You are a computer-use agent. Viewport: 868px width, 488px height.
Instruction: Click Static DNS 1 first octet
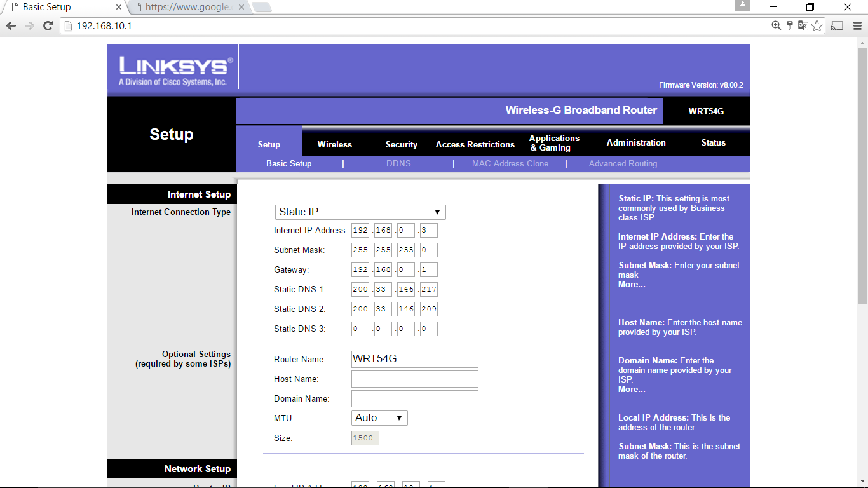click(360, 289)
